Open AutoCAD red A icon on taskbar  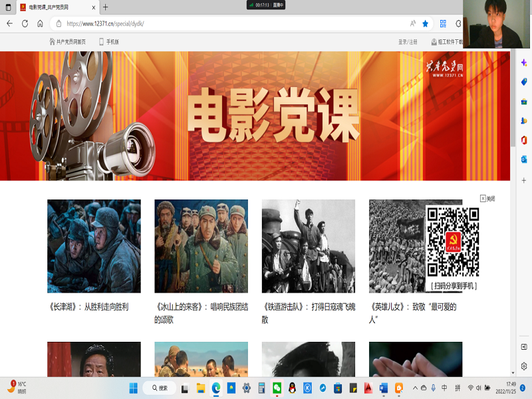(x=368, y=388)
